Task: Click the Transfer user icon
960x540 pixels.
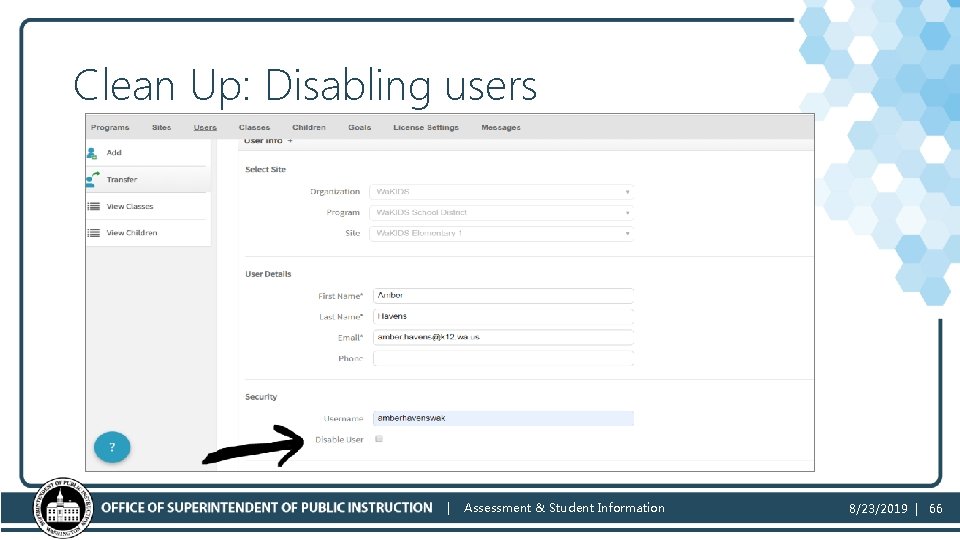Action: click(92, 179)
